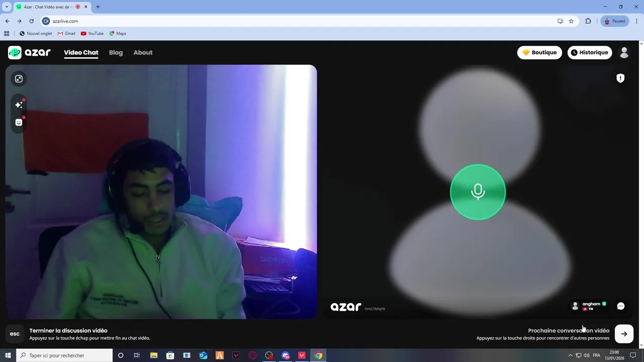Screen dimensions: 644x362
Task: Open Cortana circle icon on taskbar
Action: pos(120,355)
